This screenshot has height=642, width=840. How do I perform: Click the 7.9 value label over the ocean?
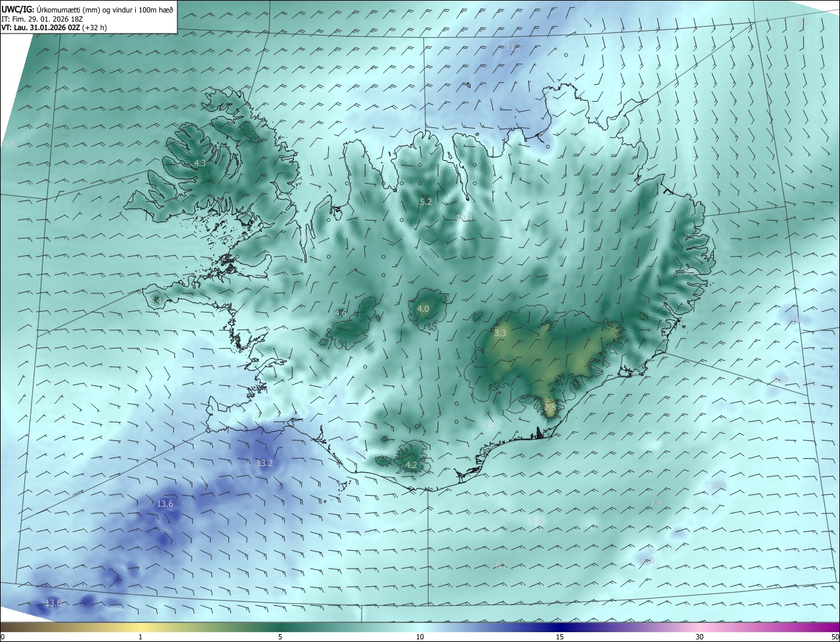tap(656, 503)
